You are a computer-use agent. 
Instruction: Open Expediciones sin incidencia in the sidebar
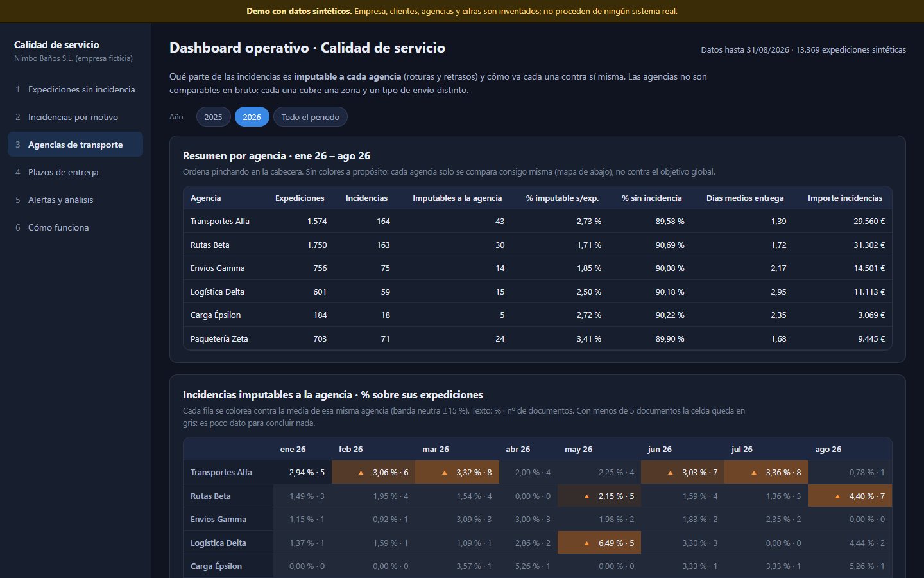[x=75, y=89]
